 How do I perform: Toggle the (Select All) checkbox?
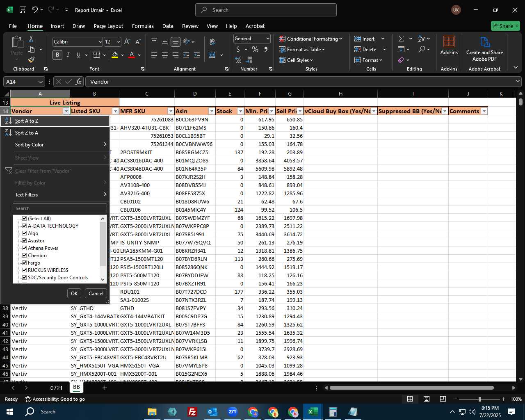click(x=24, y=219)
